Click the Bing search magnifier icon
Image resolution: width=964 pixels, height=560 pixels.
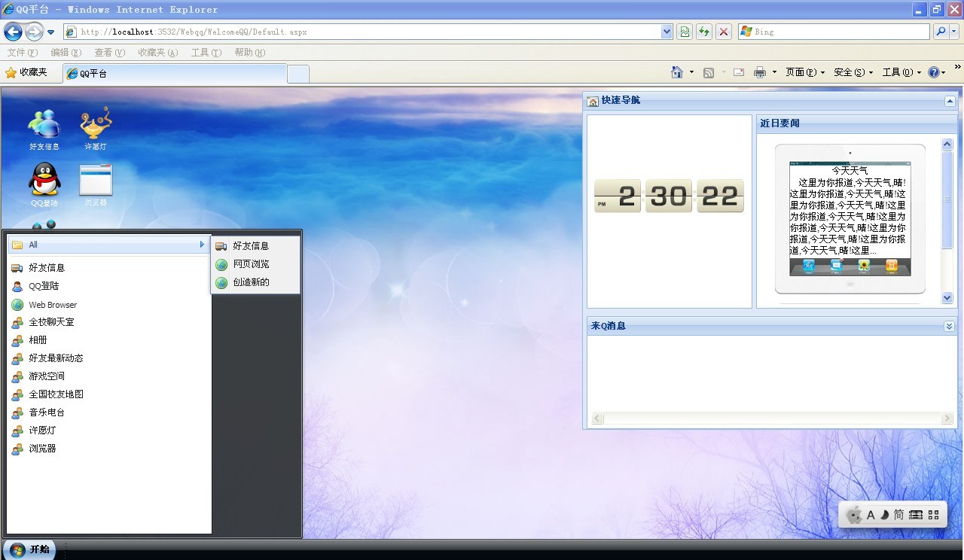(940, 32)
